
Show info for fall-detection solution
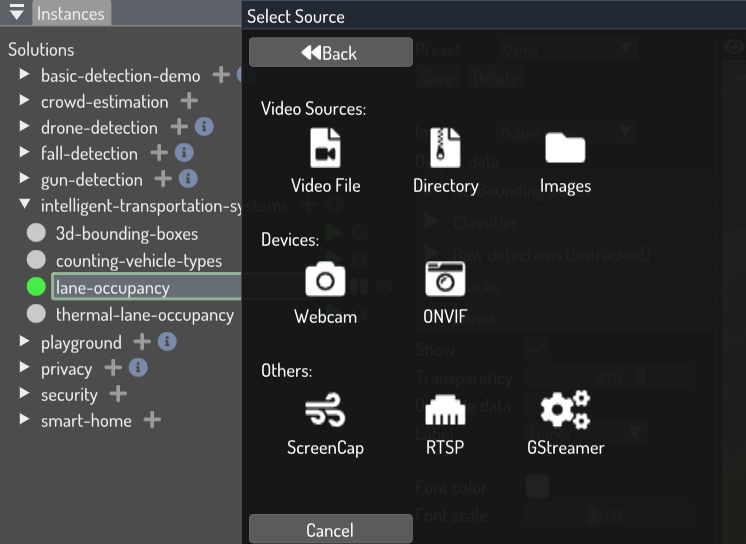(184, 153)
